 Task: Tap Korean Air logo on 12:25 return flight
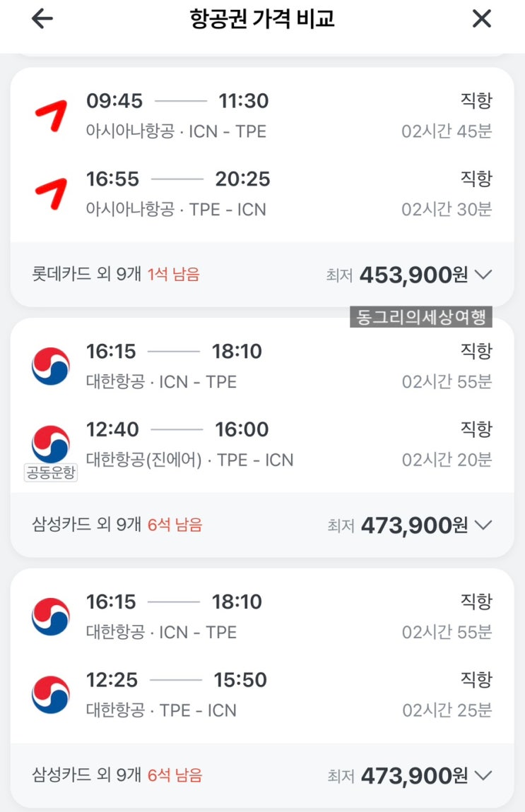pos(51,694)
